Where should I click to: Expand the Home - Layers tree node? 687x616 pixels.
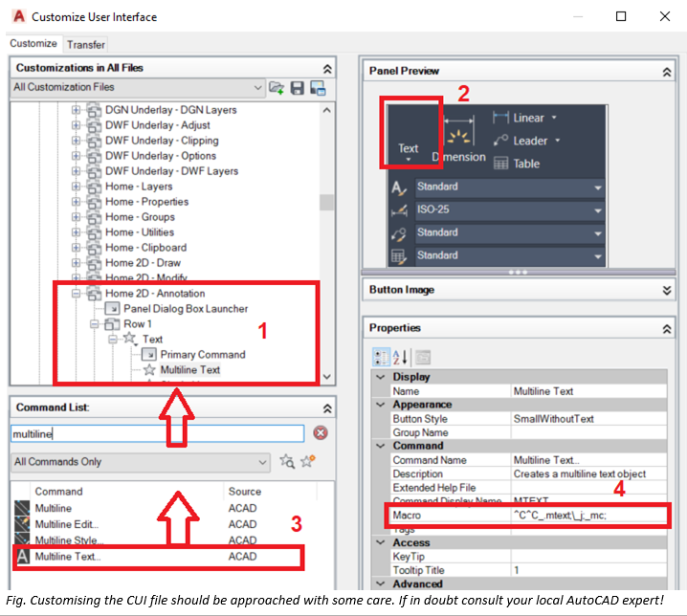point(77,187)
